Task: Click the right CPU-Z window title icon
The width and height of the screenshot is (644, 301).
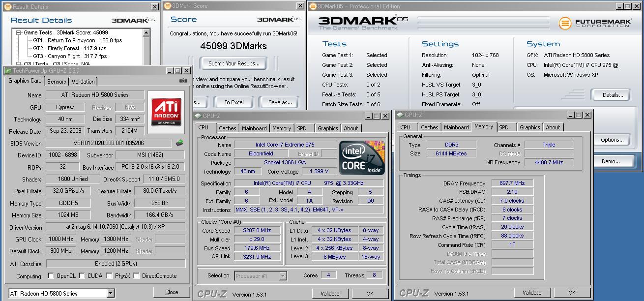Action: pos(400,115)
